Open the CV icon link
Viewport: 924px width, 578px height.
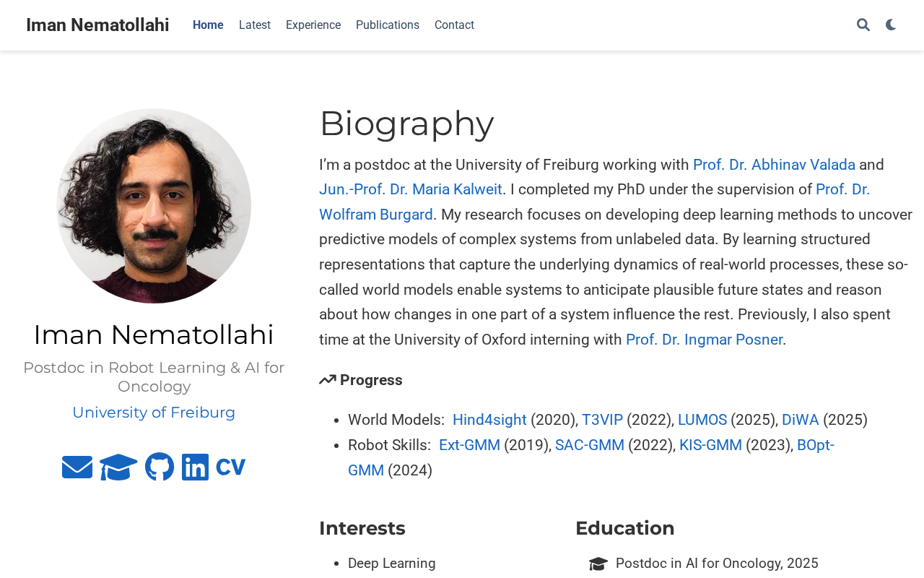coord(230,467)
